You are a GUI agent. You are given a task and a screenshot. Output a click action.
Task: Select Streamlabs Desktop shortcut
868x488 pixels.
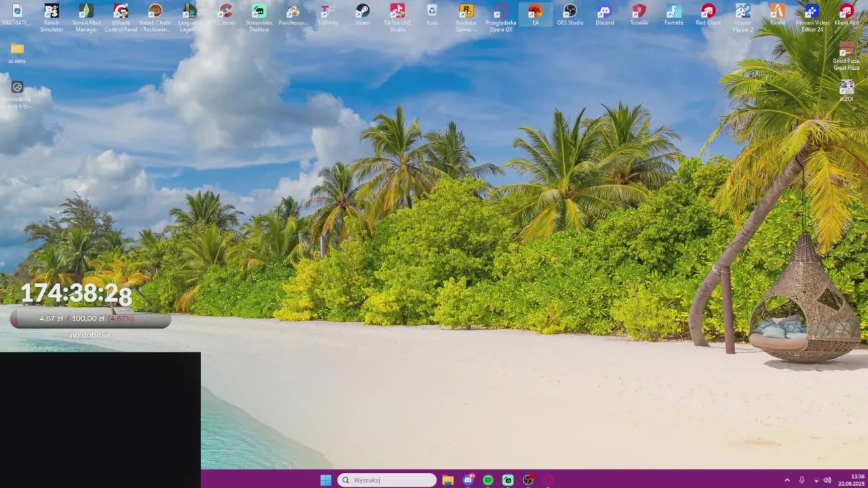click(x=259, y=18)
